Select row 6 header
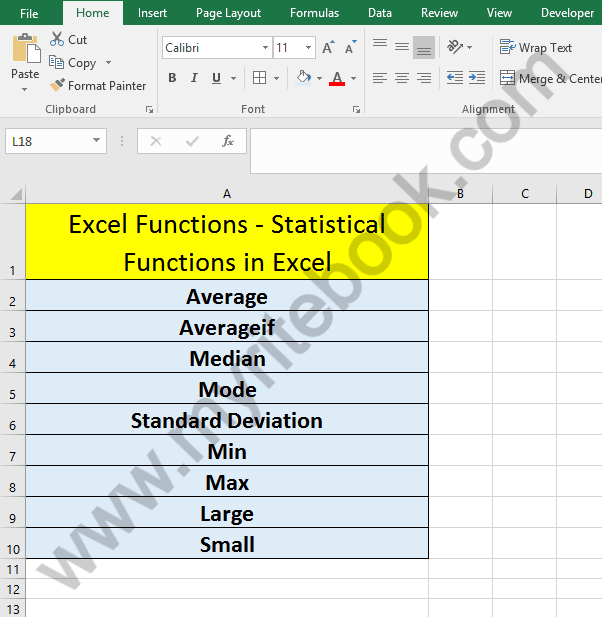602x617 pixels. [13, 419]
